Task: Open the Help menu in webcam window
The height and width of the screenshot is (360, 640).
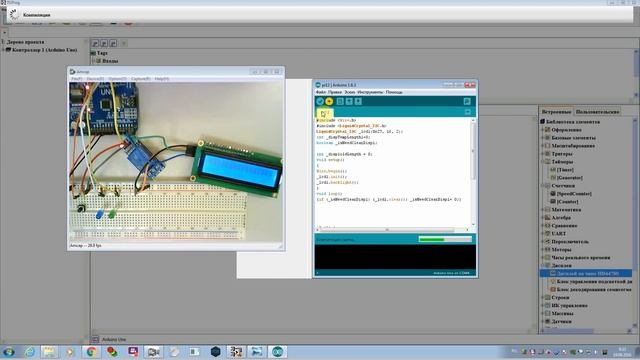Action: point(162,79)
